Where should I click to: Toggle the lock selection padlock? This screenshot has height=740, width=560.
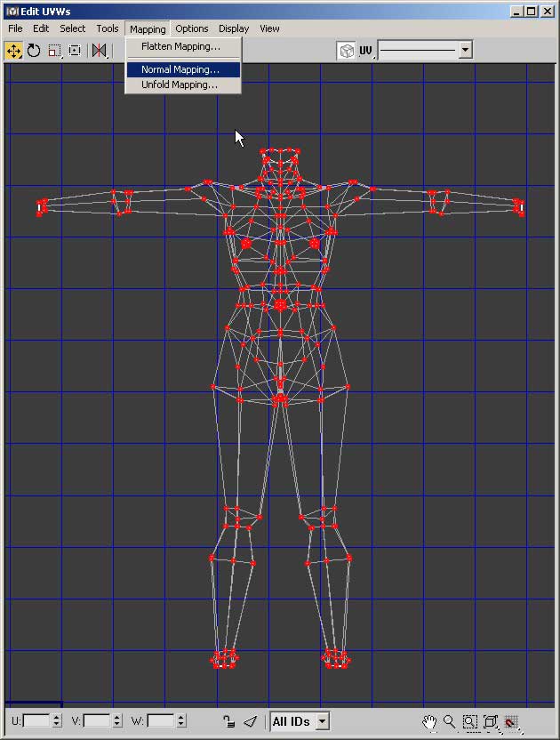[228, 721]
